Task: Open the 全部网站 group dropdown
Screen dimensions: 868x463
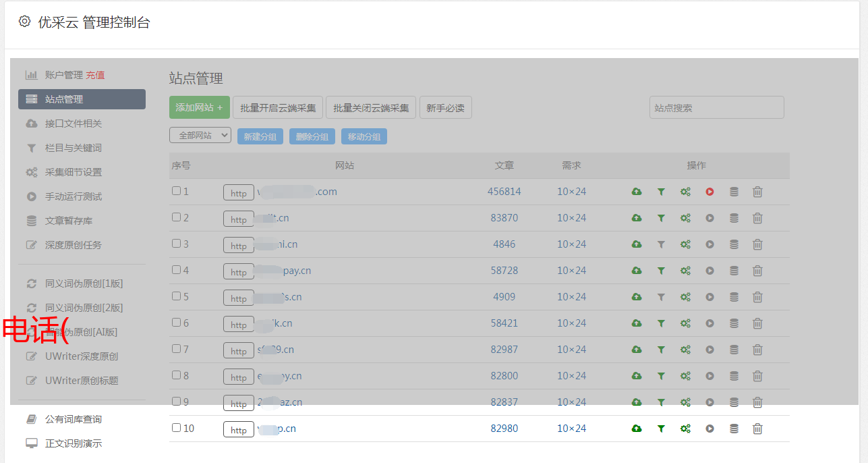Action: 200,136
